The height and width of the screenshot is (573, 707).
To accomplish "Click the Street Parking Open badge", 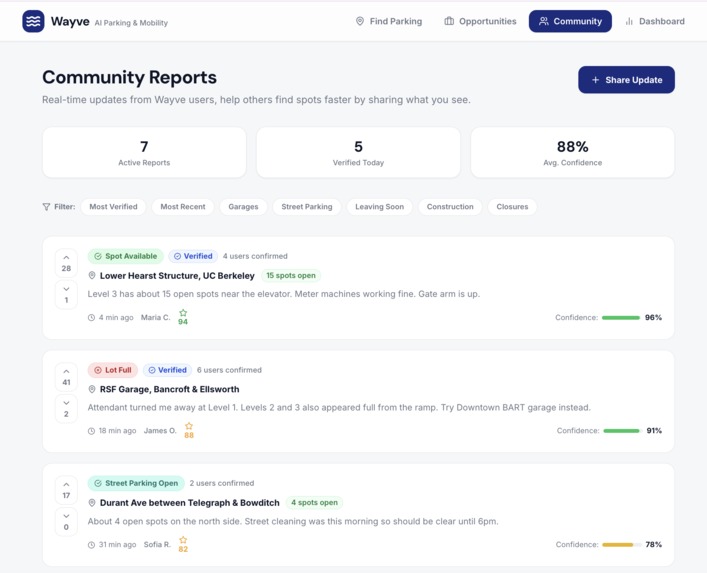I will [x=136, y=483].
